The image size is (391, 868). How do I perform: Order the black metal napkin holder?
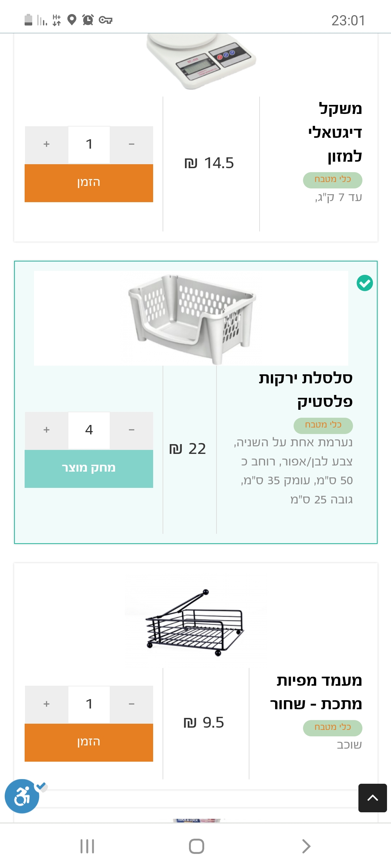tap(89, 743)
